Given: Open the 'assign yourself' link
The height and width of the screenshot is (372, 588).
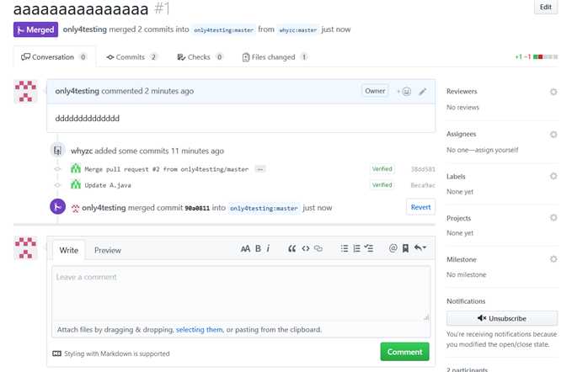Looking at the screenshot, I should click(496, 150).
